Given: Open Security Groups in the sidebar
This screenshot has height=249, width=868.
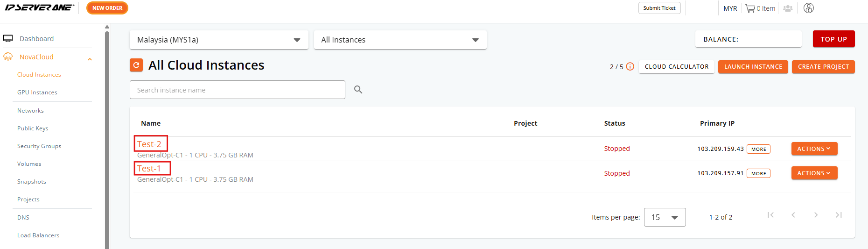Looking at the screenshot, I should pos(39,146).
